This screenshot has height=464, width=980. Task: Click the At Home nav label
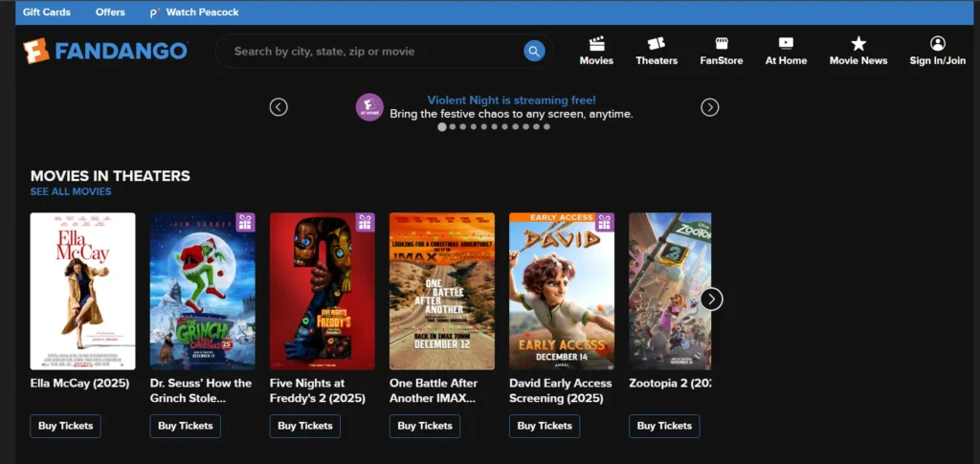pos(786,60)
